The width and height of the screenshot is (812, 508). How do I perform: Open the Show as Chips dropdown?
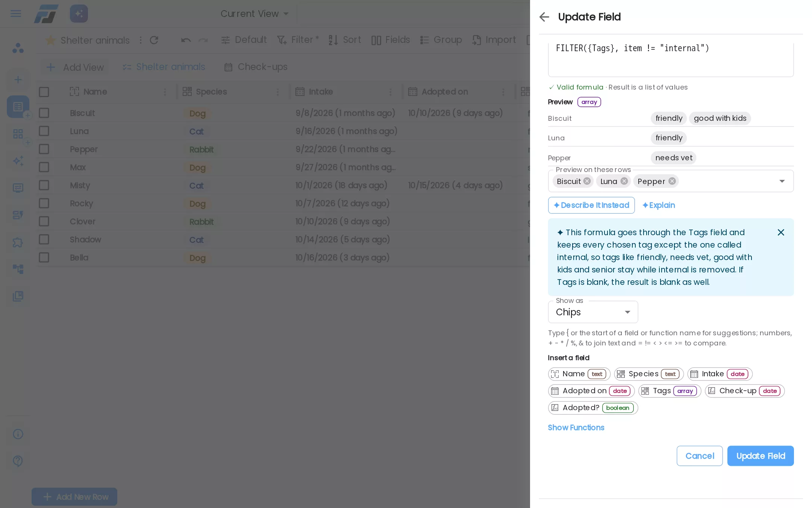point(593,312)
